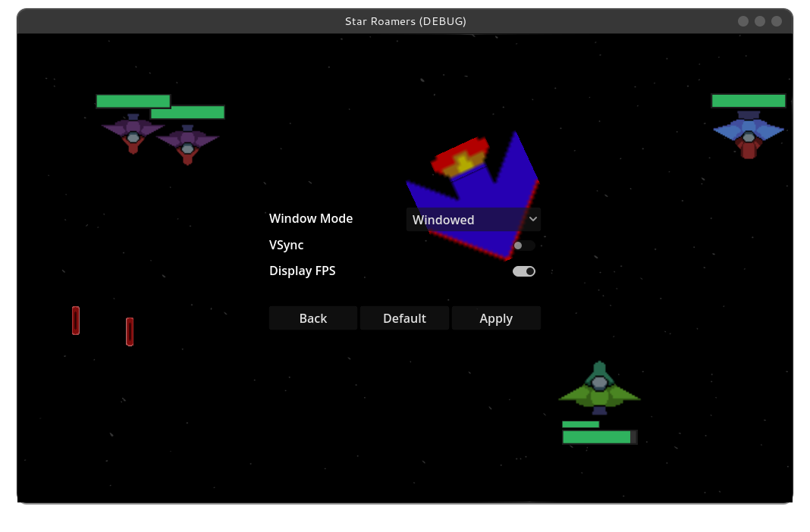The image size is (810, 532).
Task: Select the green player ship
Action: pyautogui.click(x=599, y=386)
